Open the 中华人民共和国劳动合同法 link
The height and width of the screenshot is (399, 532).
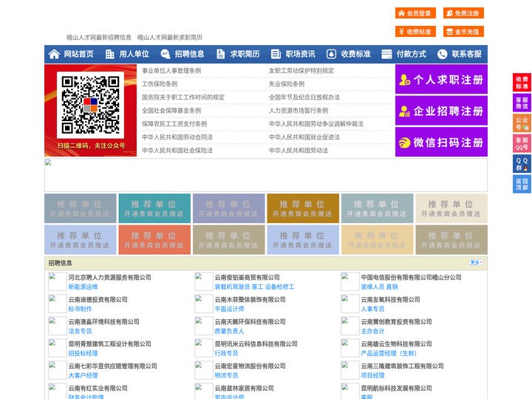point(177,137)
